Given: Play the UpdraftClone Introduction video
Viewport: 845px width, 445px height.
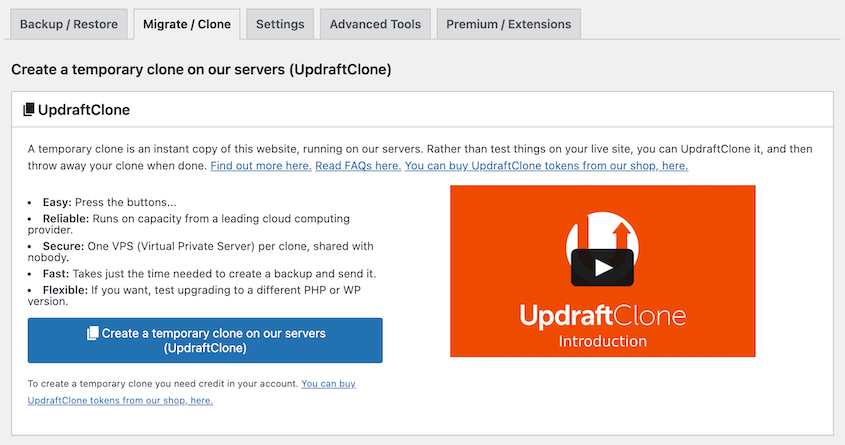Looking at the screenshot, I should 602,268.
